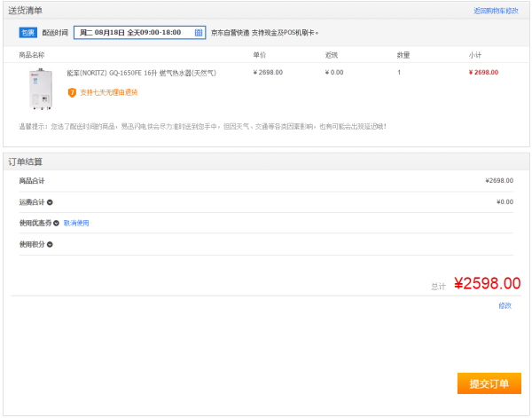Expand the 运费合计 arrow icon
The width and height of the screenshot is (532, 418).
tap(50, 202)
